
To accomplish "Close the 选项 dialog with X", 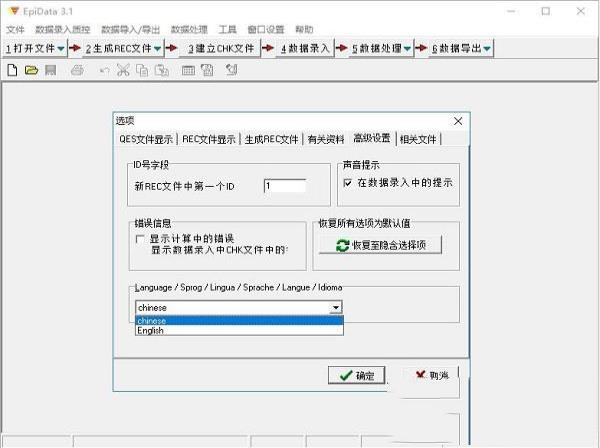I will (x=458, y=121).
